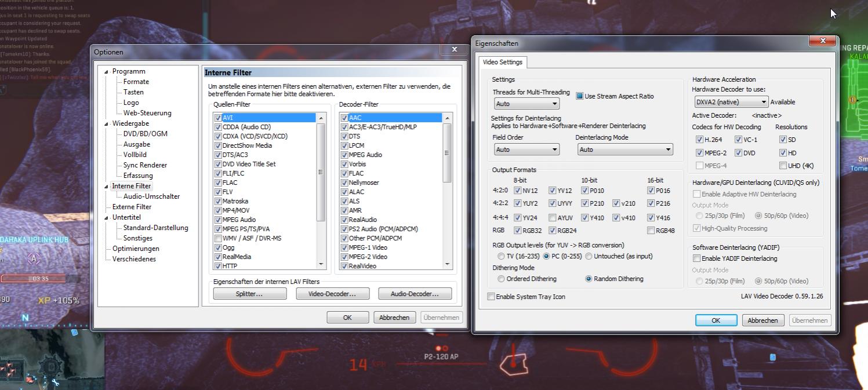Enable the AYUV output format
This screenshot has height=390, width=868.
(553, 218)
